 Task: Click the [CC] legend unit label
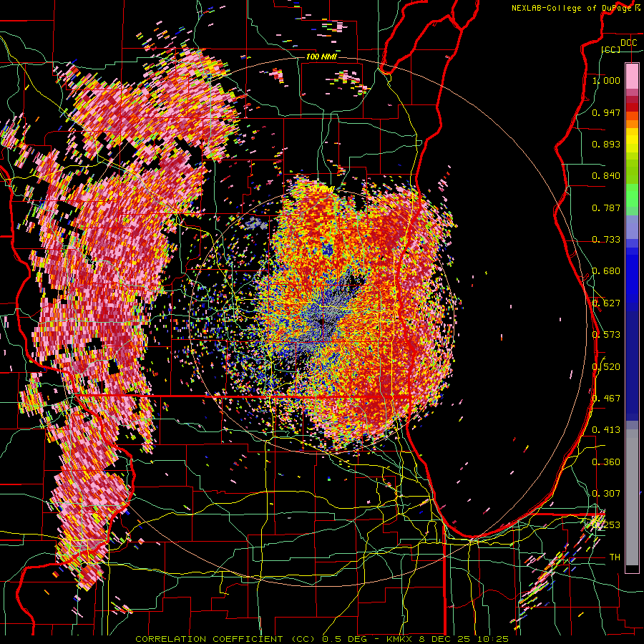(x=611, y=49)
